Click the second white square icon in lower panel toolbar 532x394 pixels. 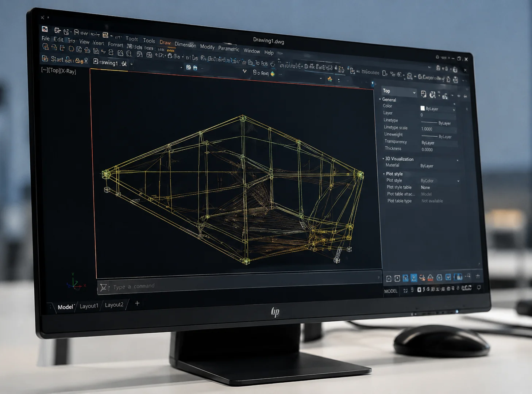coord(397,278)
